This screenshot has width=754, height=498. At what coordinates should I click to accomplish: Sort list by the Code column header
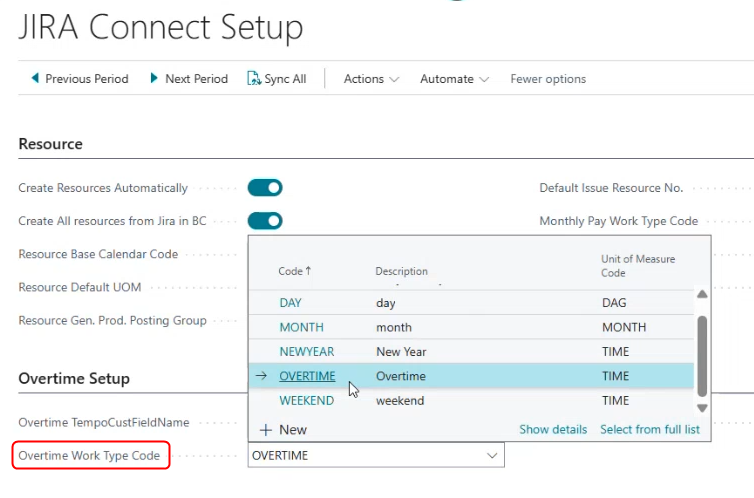pos(293,271)
